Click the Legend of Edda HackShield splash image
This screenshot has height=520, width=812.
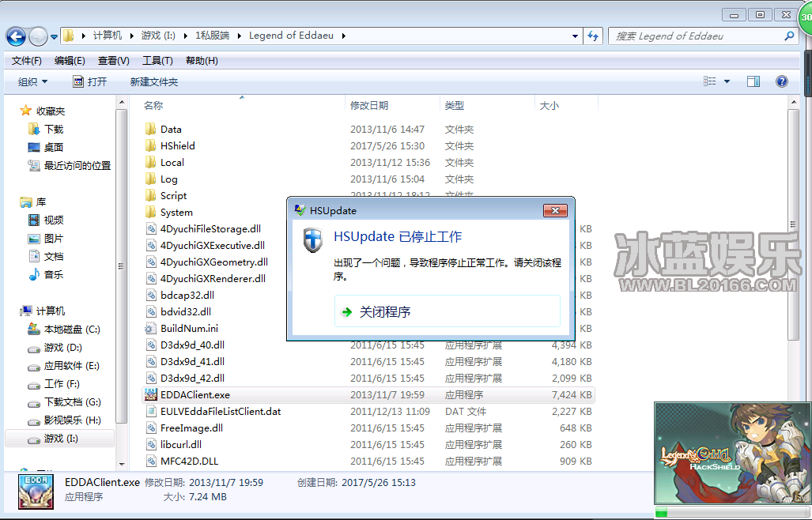[733, 454]
